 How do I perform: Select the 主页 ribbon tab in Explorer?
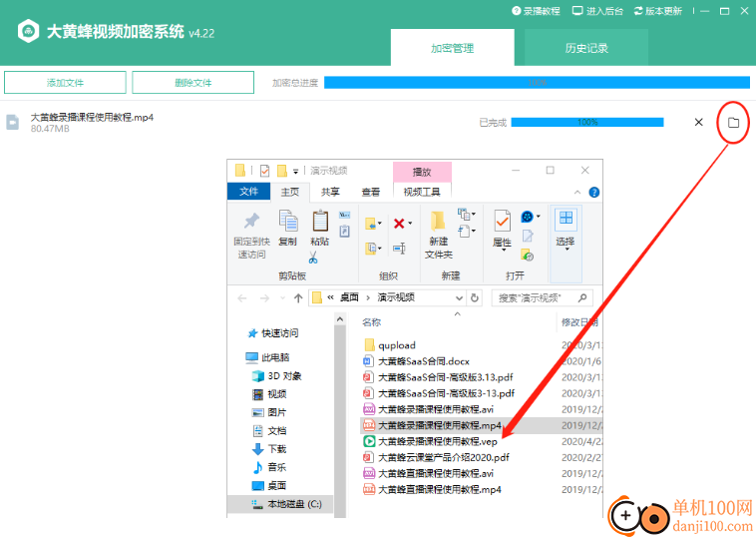[290, 192]
